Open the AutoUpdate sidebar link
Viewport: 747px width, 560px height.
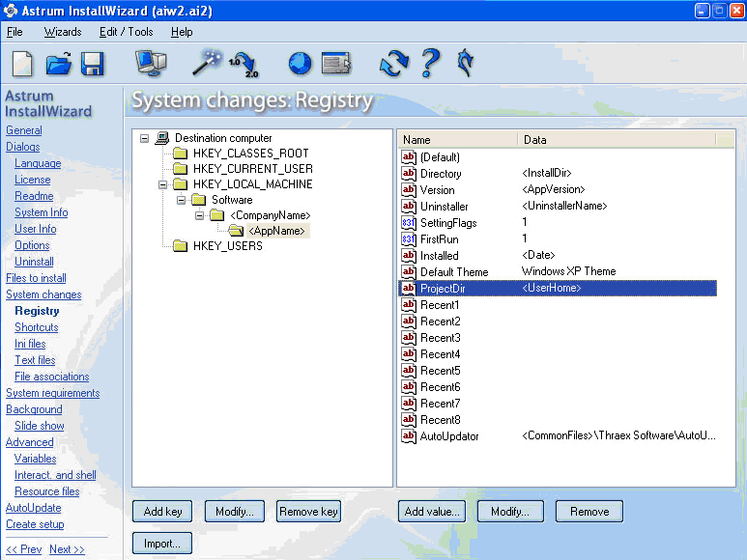point(34,508)
